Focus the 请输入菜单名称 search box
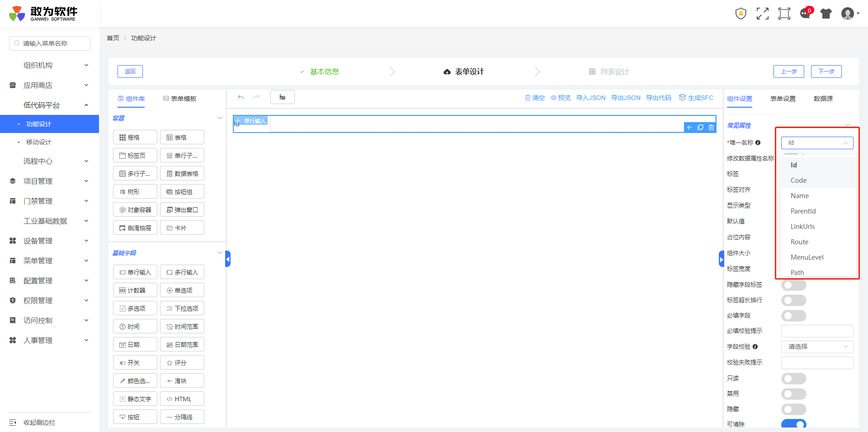The height and width of the screenshot is (432, 868). pyautogui.click(x=50, y=43)
